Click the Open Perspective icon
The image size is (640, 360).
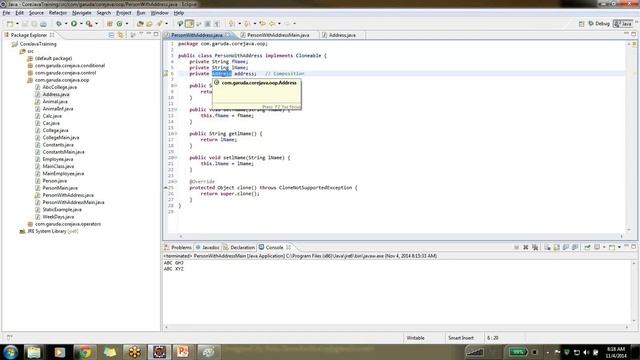click(581, 24)
